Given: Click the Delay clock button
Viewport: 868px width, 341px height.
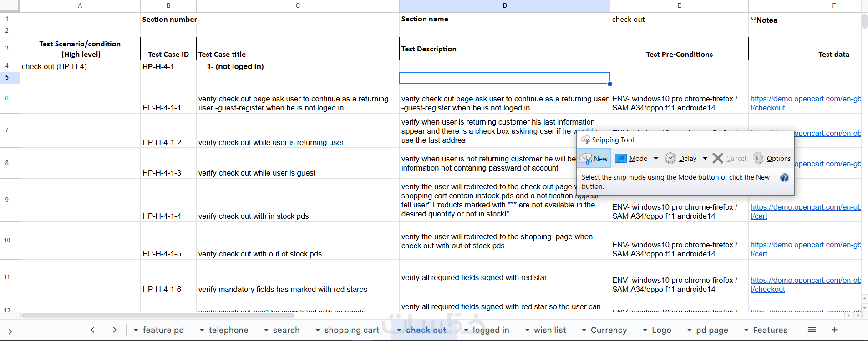Looking at the screenshot, I should (x=680, y=158).
